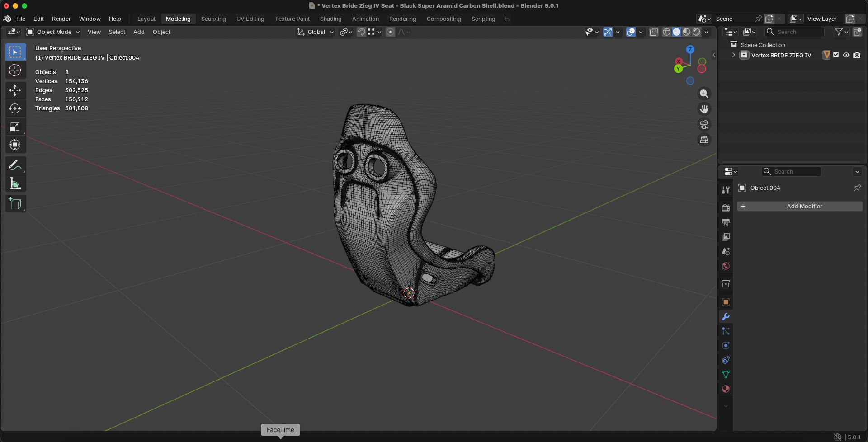This screenshot has height=442, width=868.
Task: Select the Measure tool
Action: (x=15, y=183)
